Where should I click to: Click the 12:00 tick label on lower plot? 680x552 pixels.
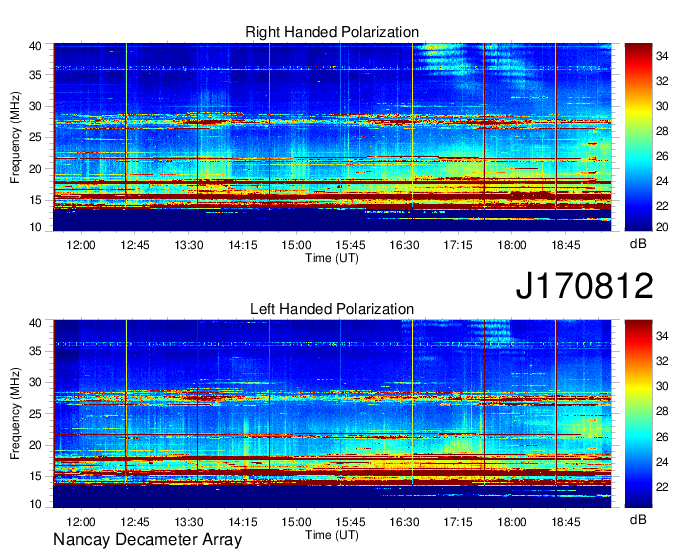tap(81, 522)
